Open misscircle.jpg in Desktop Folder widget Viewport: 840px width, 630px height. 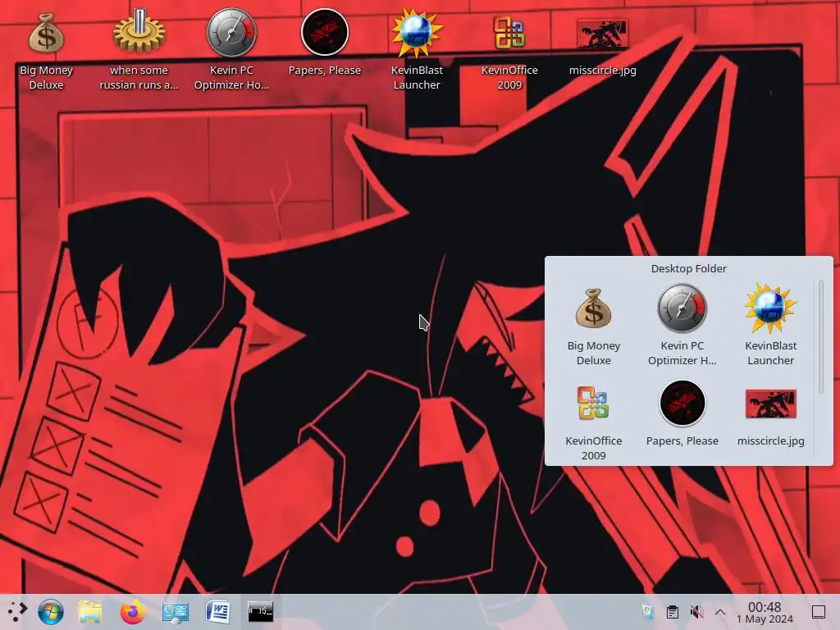point(771,404)
